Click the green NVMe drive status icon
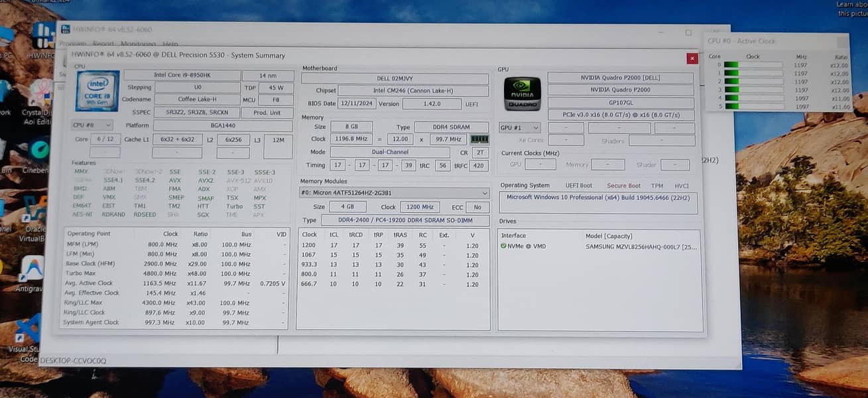Viewport: 868px width, 398px height. (x=504, y=246)
